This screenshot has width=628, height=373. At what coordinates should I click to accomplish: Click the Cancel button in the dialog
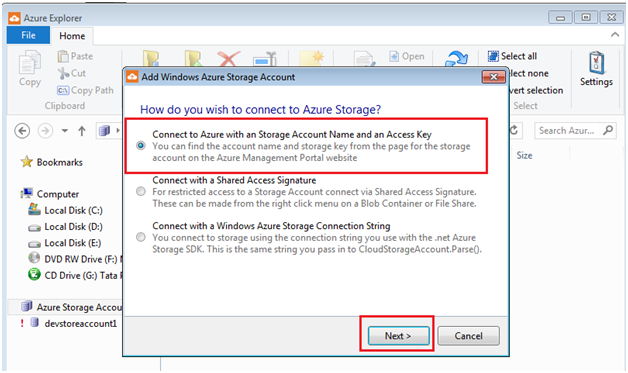468,336
